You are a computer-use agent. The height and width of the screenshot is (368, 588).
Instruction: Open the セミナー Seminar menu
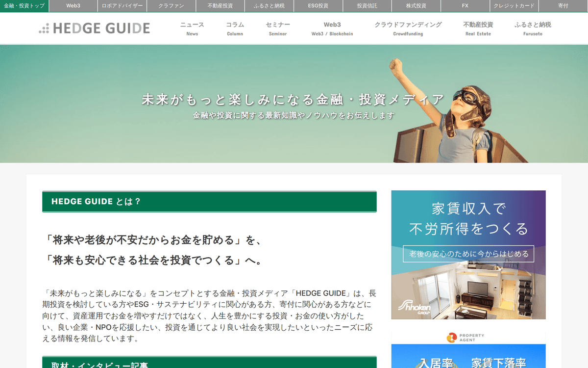point(278,28)
